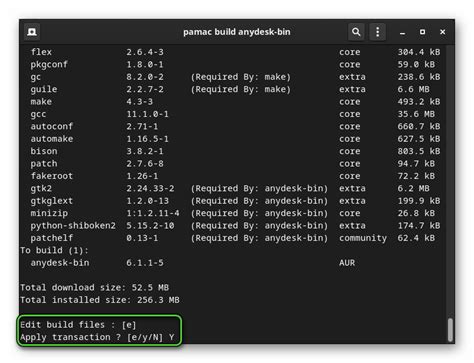Screen dimensions: 474x363
Task: Click the fakeroot package name
Action: 52,176
